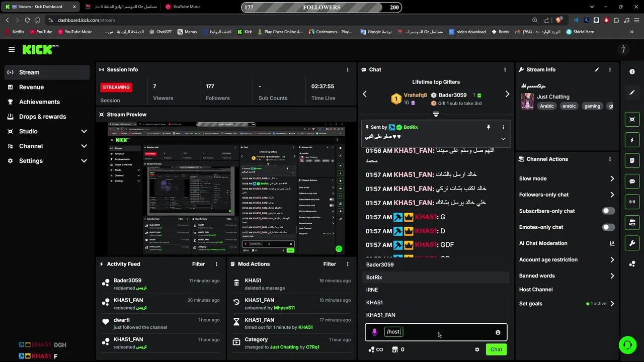Image resolution: width=644 pixels, height=362 pixels.
Task: Click the Stream Preview thumbnail
Action: click(x=226, y=188)
